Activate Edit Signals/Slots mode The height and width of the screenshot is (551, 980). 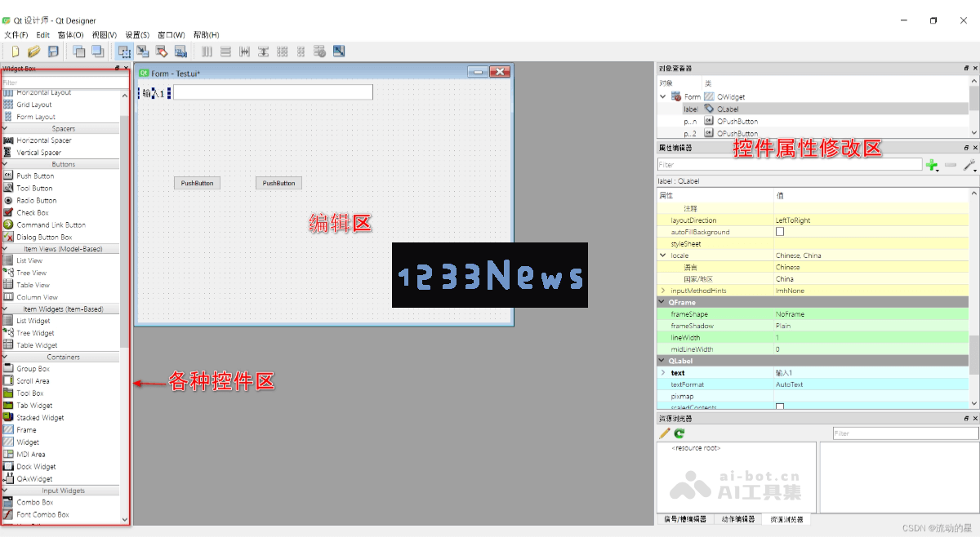[x=143, y=51]
